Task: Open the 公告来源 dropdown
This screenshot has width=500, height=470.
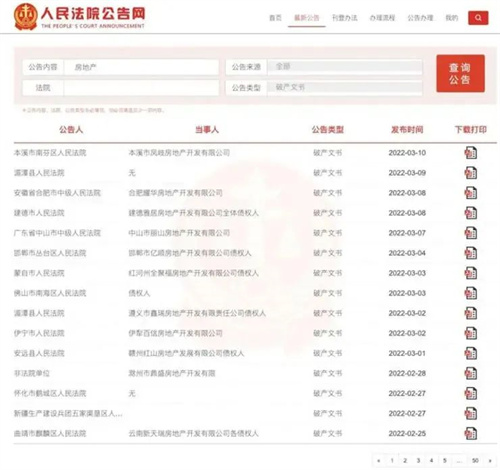Action: 345,67
